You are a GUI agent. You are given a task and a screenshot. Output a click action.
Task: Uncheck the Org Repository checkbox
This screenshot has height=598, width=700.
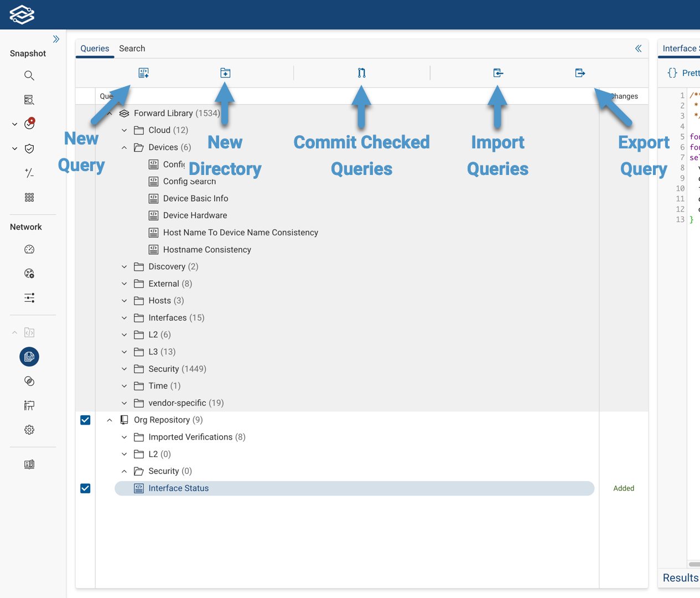[x=85, y=420]
